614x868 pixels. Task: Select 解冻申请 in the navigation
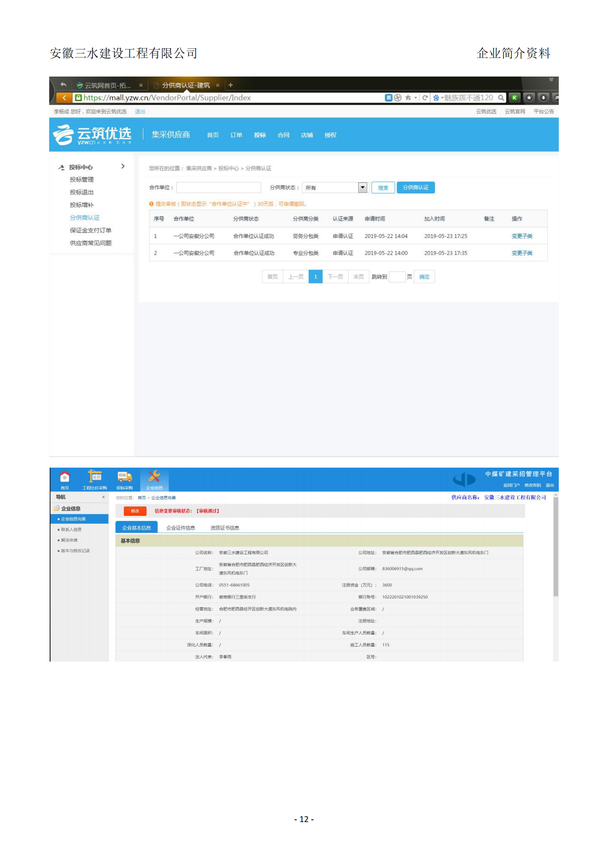(69, 540)
